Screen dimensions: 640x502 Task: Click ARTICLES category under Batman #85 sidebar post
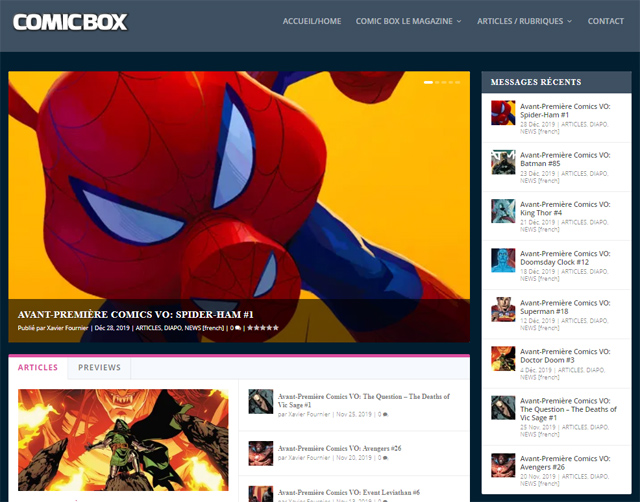574,173
